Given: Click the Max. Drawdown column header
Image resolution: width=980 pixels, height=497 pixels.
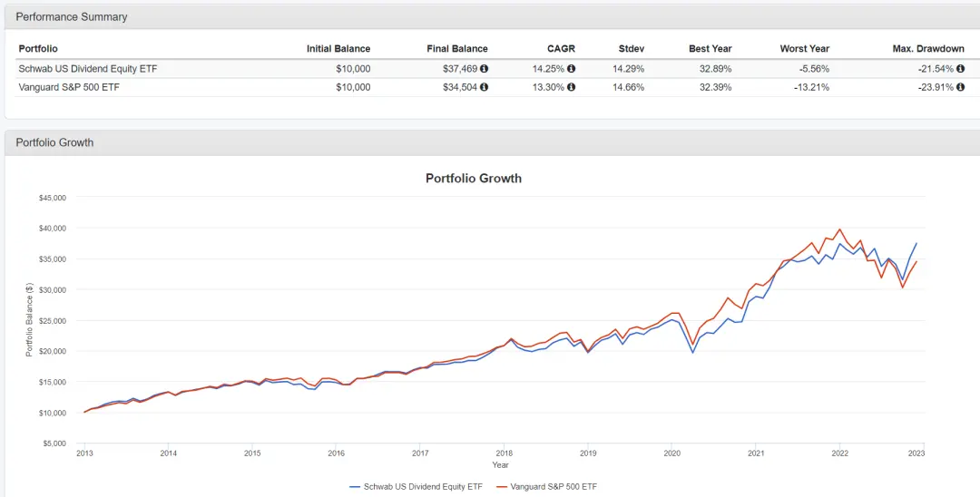Looking at the screenshot, I should pos(928,49).
